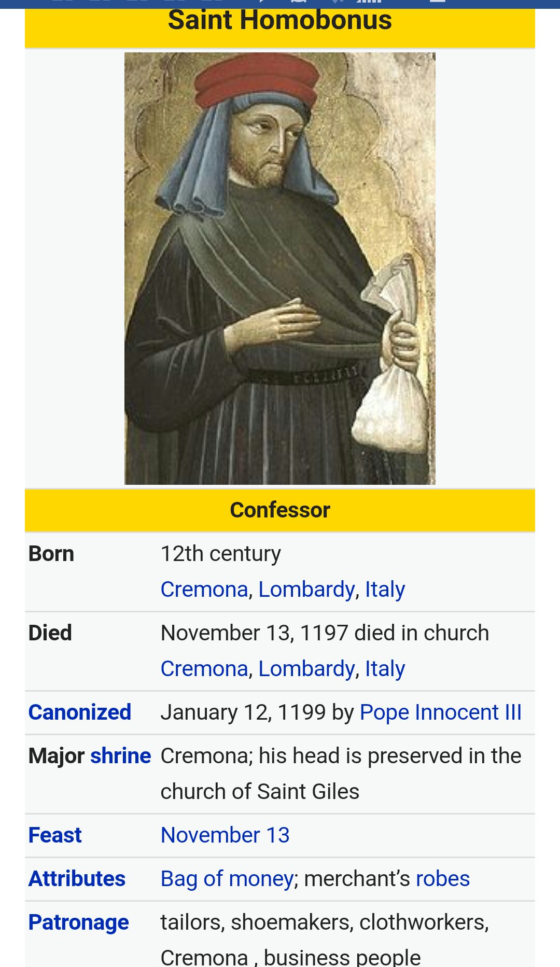This screenshot has height=967, width=560.
Task: Open the Attributes label link
Action: pyautogui.click(x=77, y=879)
